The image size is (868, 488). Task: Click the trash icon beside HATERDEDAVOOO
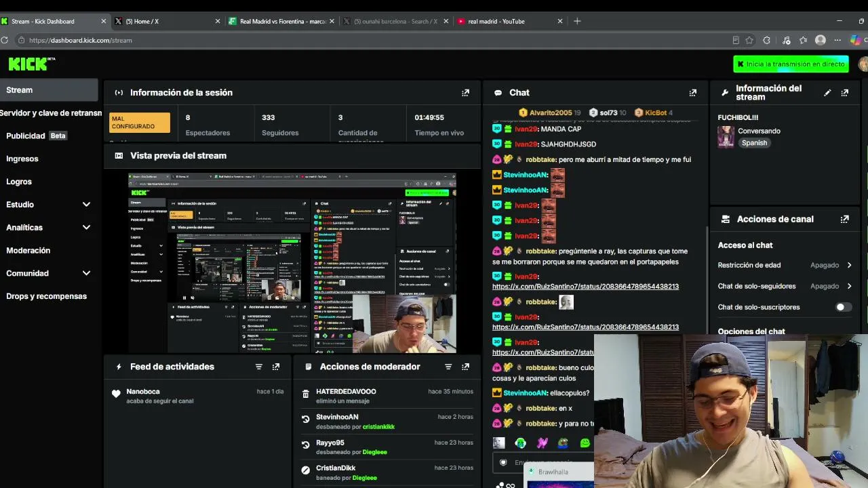click(306, 394)
